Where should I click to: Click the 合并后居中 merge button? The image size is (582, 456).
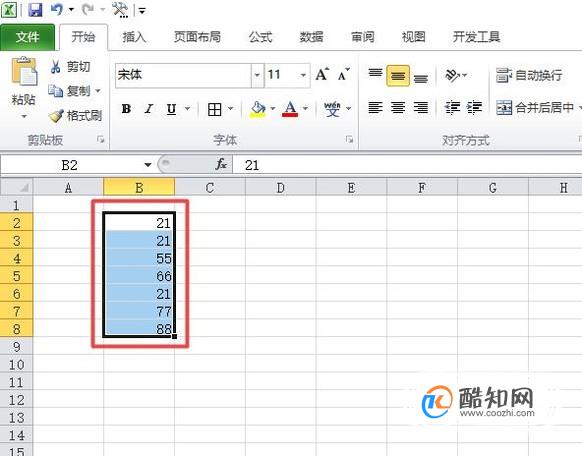tap(538, 108)
